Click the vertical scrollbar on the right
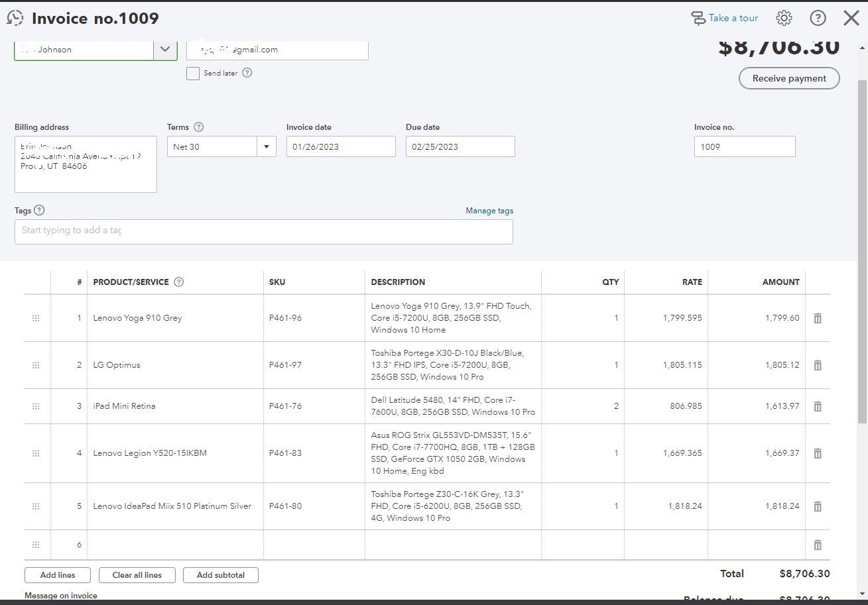 tap(862, 252)
